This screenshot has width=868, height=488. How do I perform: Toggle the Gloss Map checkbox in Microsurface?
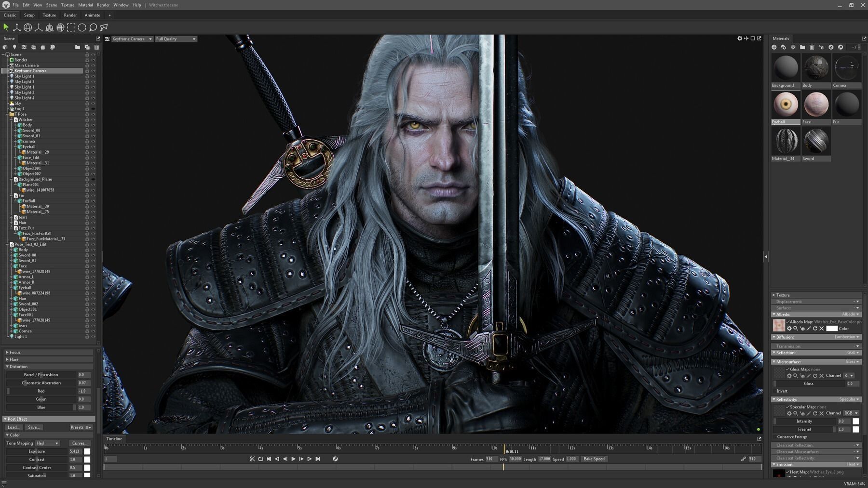(x=787, y=369)
